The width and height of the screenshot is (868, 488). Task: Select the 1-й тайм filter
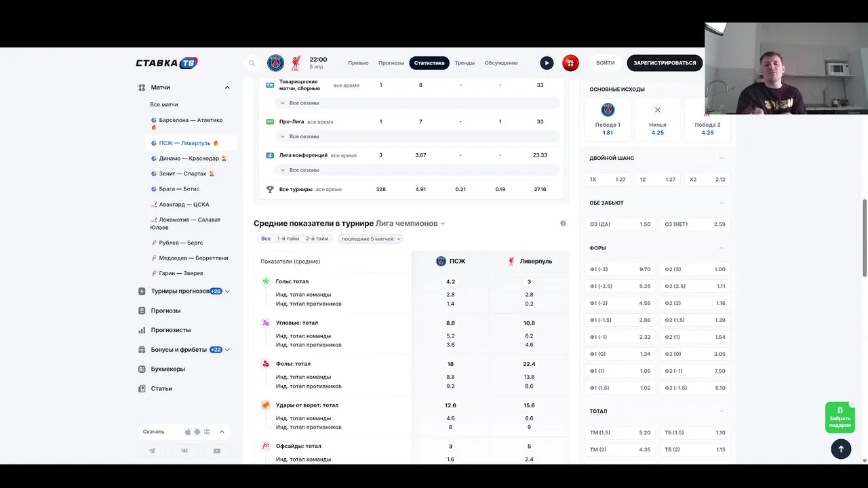[x=288, y=239]
